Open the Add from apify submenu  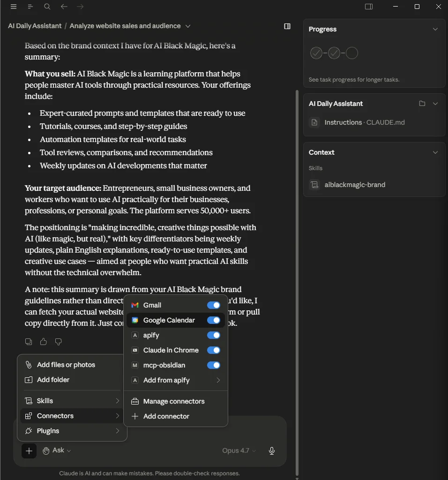point(176,380)
